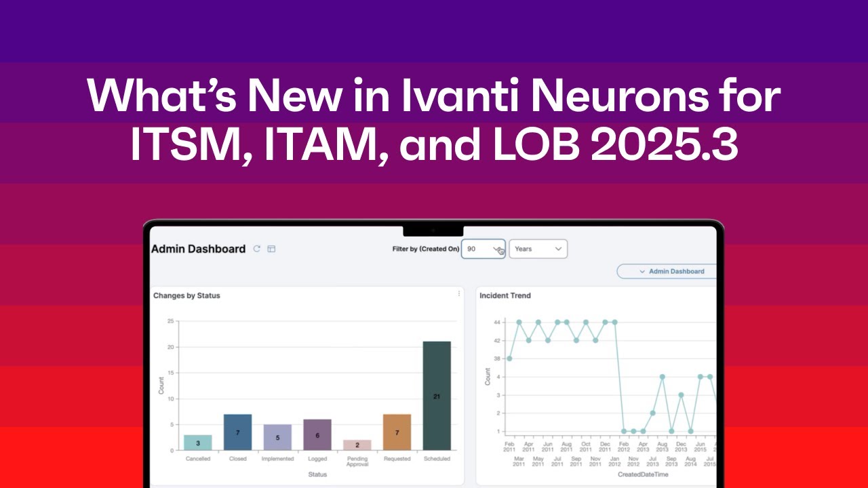Click the Feb 2011 data point at 38
Screen dimensions: 868x488
pyautogui.click(x=509, y=359)
